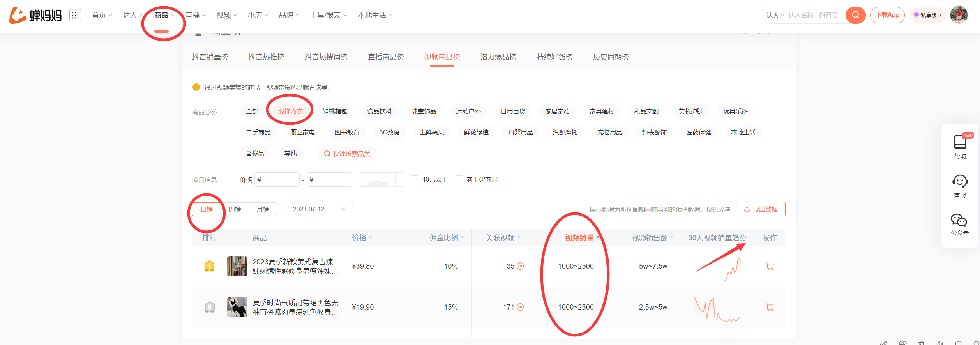Click the price distribution histogram selector

click(381, 179)
